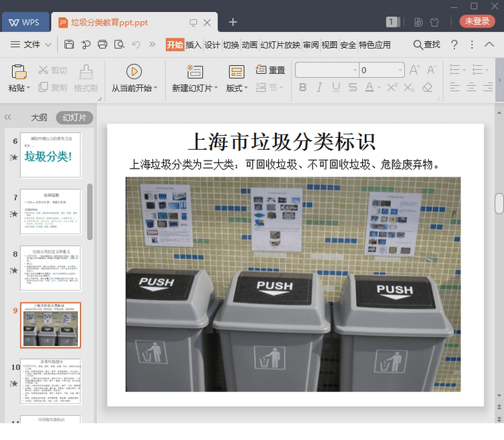Image resolution: width=504 pixels, height=440 pixels.
Task: Switch to 大纲 outline view
Action: [39, 118]
